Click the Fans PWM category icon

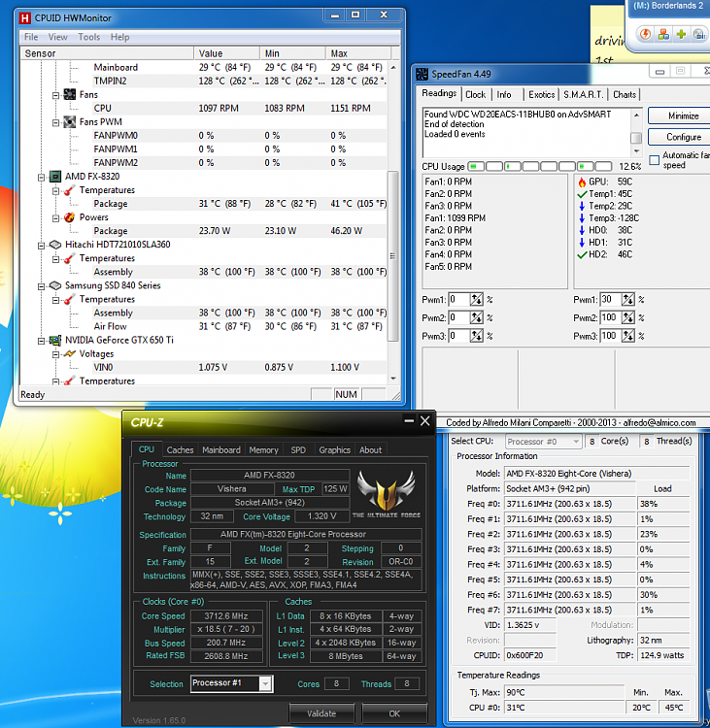(70, 122)
